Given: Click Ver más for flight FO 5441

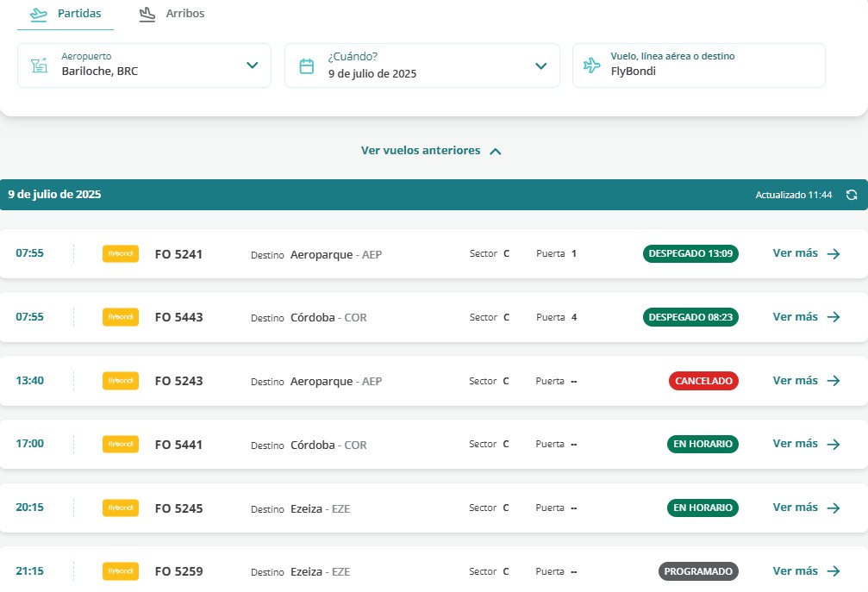Looking at the screenshot, I should pos(796,444).
